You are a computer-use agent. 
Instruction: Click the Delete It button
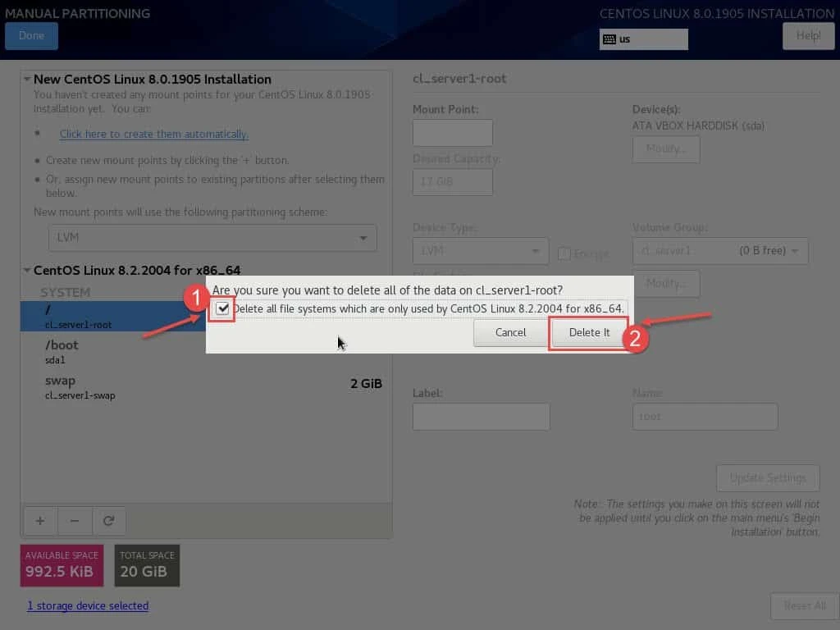pyautogui.click(x=589, y=332)
